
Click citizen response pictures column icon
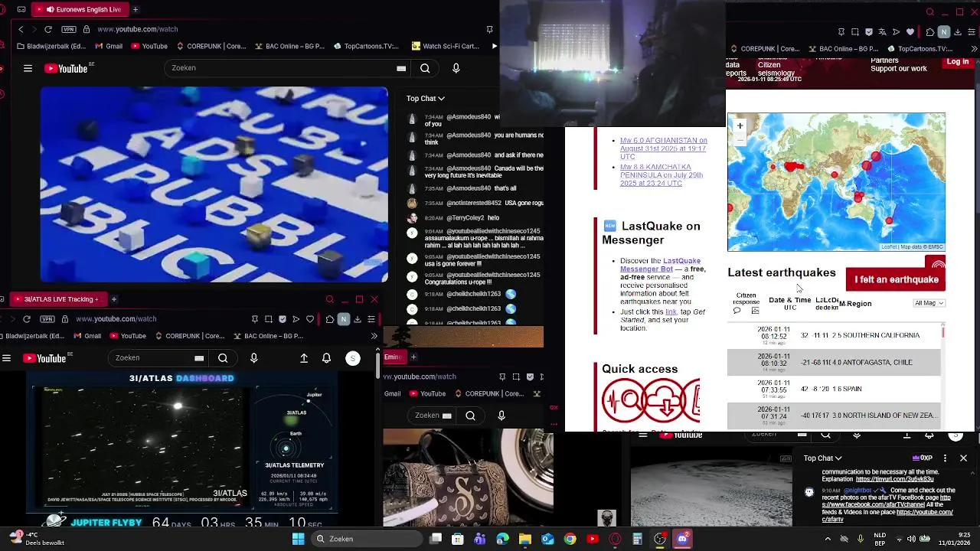click(755, 311)
